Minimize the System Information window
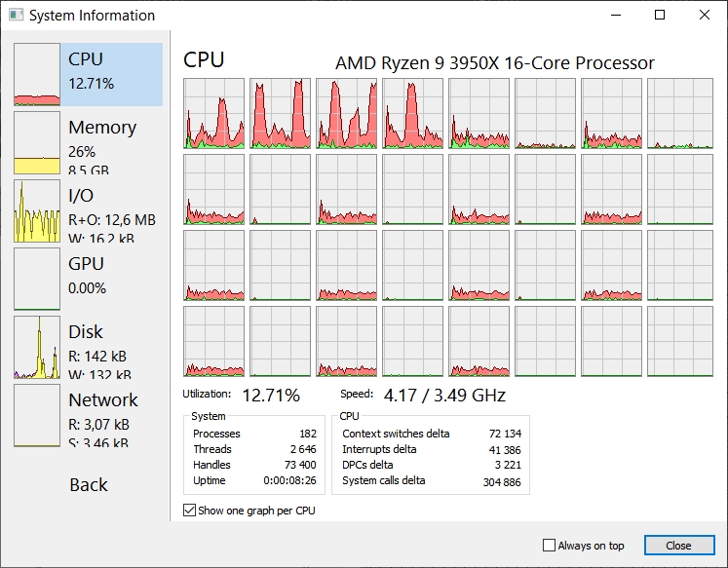The image size is (728, 568). pyautogui.click(x=615, y=16)
